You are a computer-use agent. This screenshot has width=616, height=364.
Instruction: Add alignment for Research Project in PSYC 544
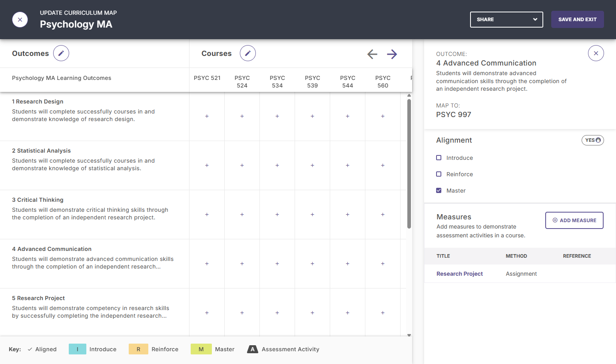(347, 313)
